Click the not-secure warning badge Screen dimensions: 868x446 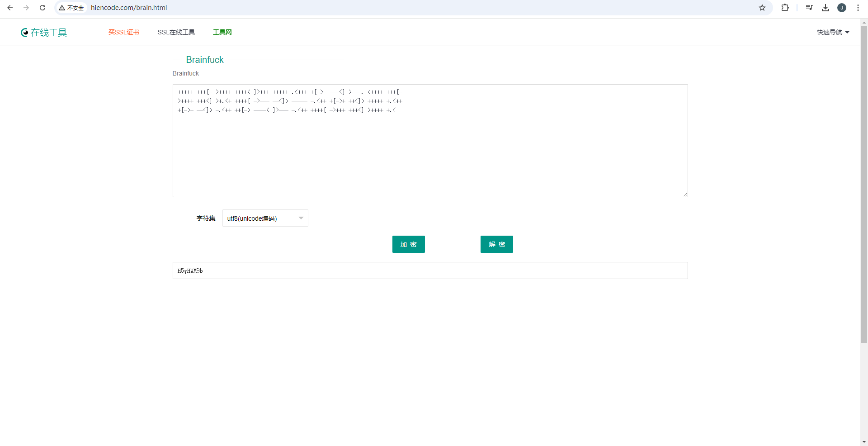71,8
